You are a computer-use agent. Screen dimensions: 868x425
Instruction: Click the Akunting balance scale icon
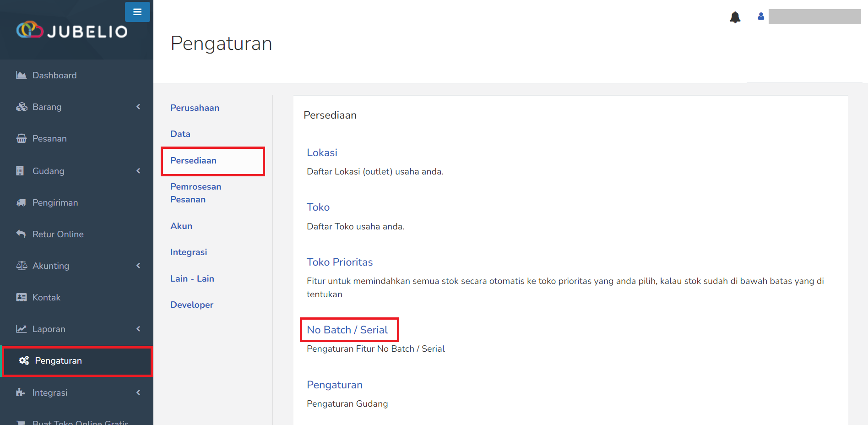click(x=22, y=266)
